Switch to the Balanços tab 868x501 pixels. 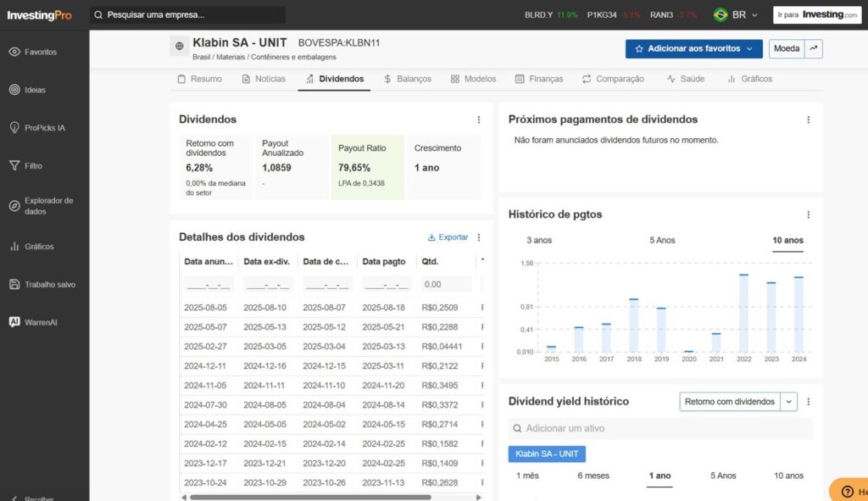[407, 79]
